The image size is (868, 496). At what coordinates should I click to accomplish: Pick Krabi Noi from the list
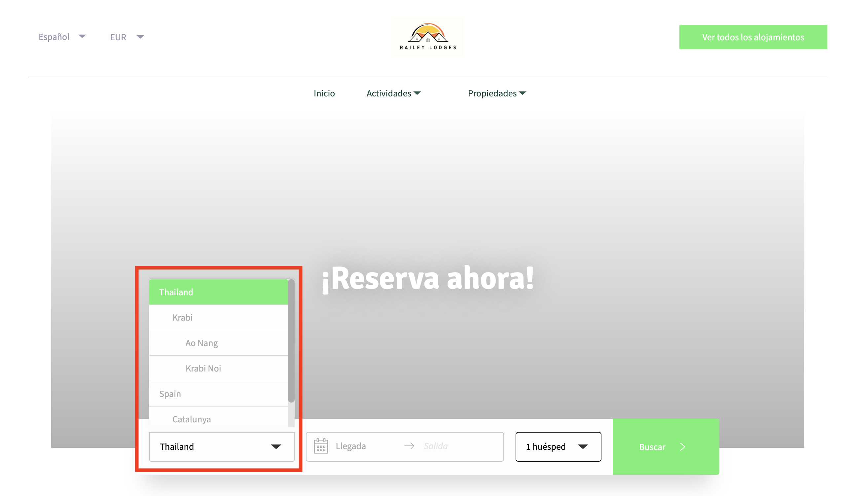pos(218,368)
